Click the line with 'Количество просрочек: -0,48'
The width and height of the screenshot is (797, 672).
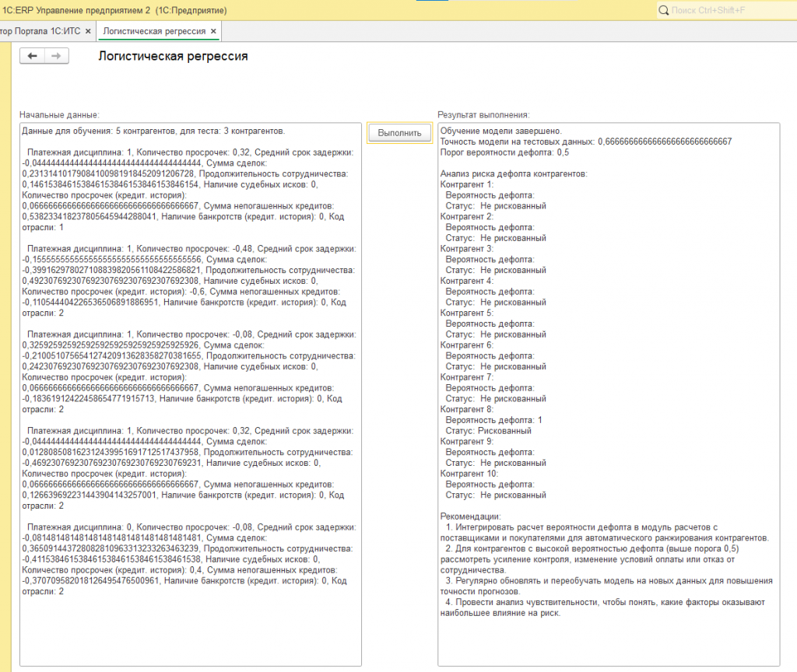(191, 249)
